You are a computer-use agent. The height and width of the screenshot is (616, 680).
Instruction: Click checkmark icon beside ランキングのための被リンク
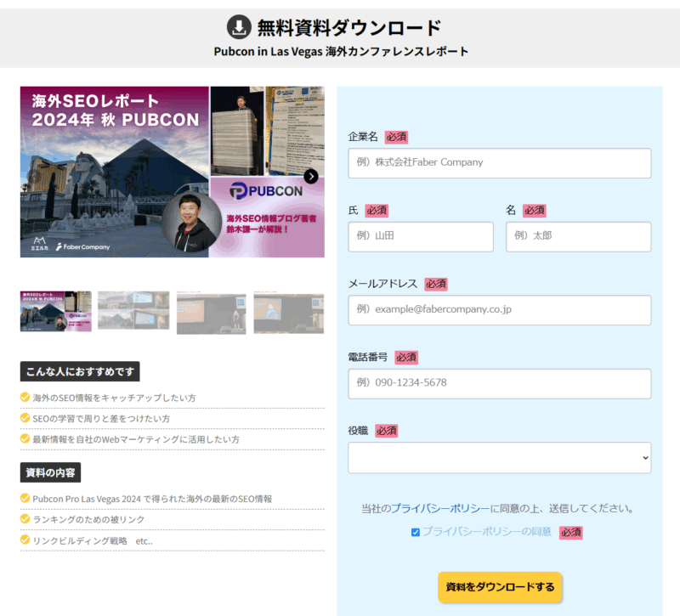pyautogui.click(x=25, y=519)
